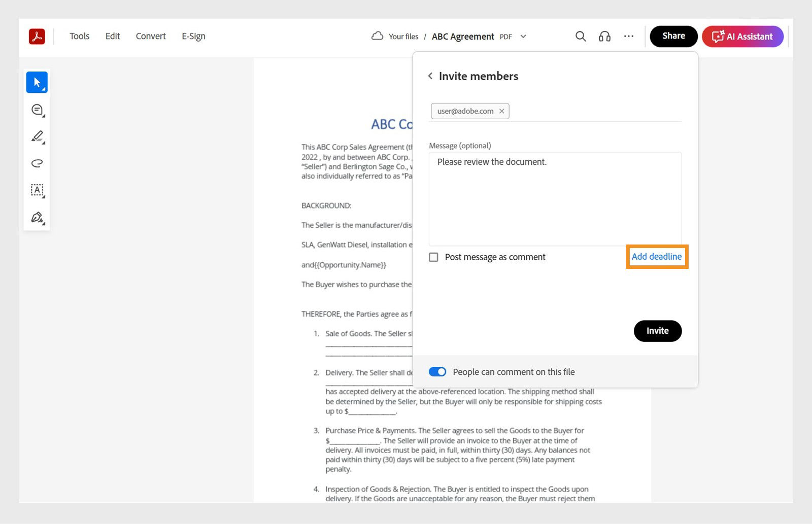Viewport: 812px width, 524px height.
Task: Select the Add text box tool
Action: pyautogui.click(x=37, y=190)
